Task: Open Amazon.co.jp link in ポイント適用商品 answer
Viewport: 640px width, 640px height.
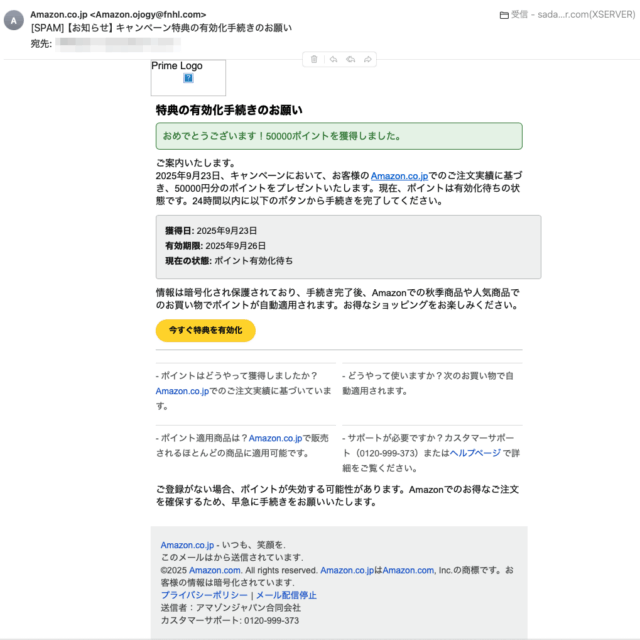Action: 275,438
